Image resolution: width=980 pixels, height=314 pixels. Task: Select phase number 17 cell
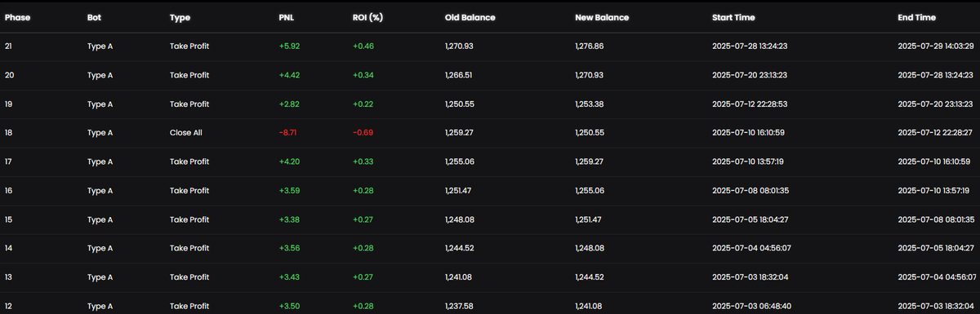pyautogui.click(x=9, y=161)
